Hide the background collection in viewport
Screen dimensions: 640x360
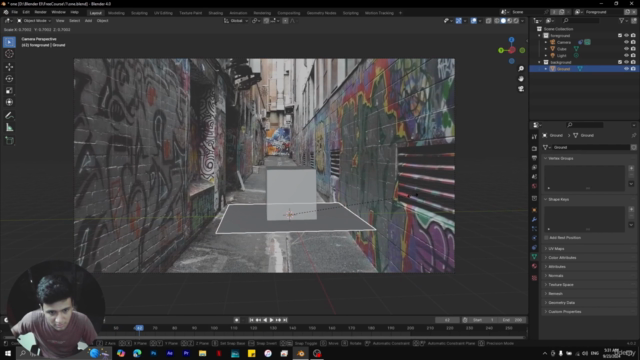(626, 62)
